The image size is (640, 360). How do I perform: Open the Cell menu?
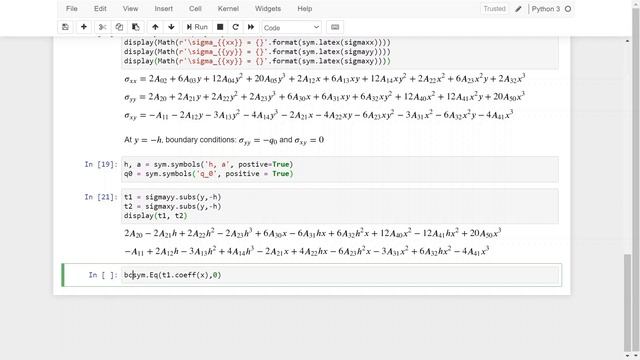(x=195, y=9)
